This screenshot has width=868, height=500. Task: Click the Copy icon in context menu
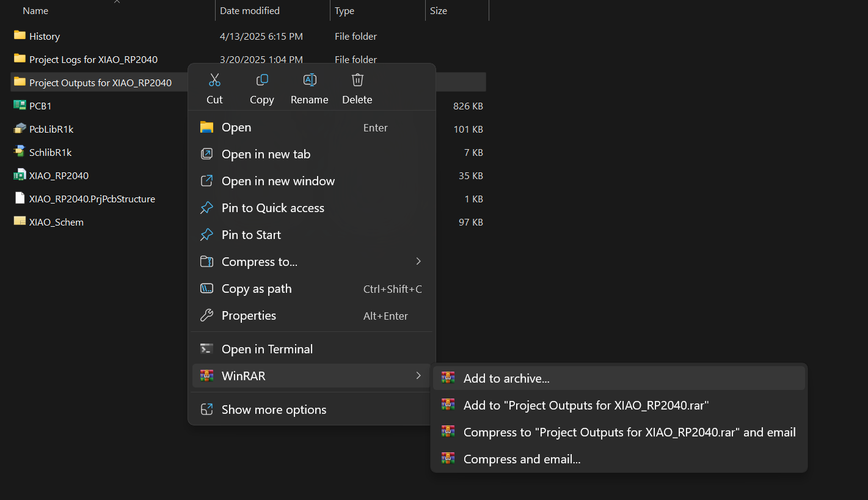(262, 80)
